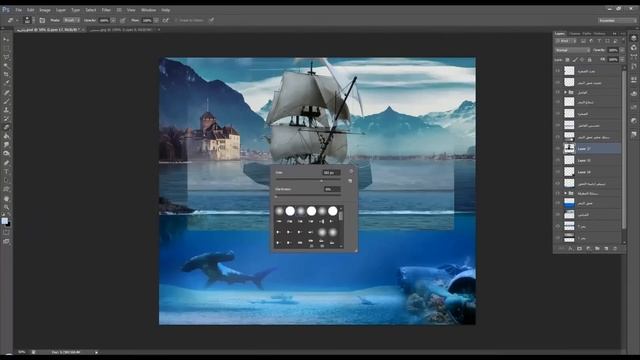Open the Image menu
640x360 pixels.
[x=45, y=10]
